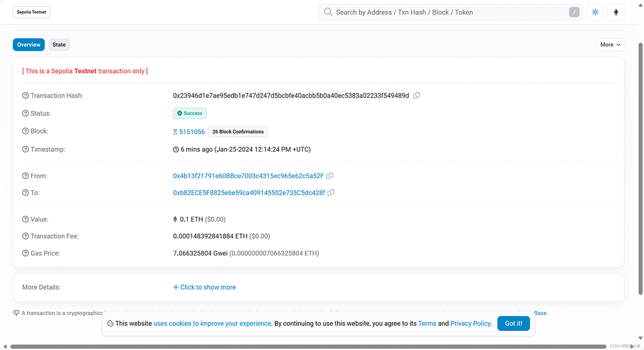Click help icon beside Gas Price label
This screenshot has height=350, width=644.
click(x=25, y=253)
